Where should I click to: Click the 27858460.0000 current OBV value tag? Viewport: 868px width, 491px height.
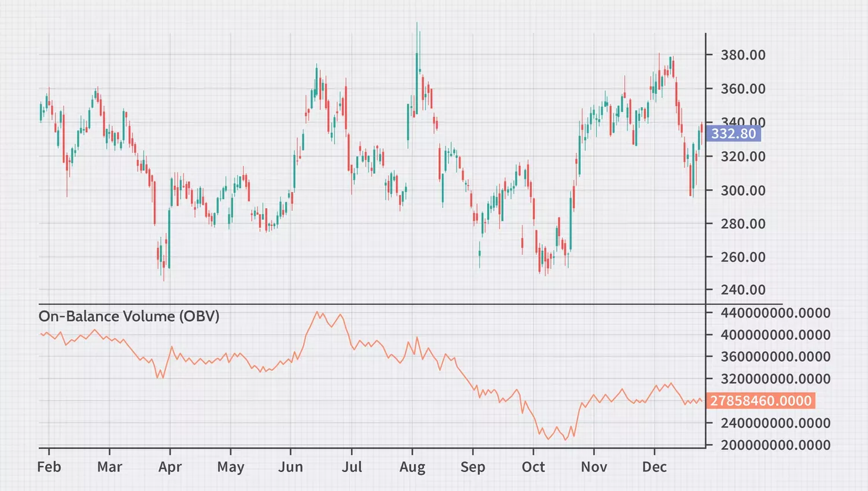click(x=761, y=401)
